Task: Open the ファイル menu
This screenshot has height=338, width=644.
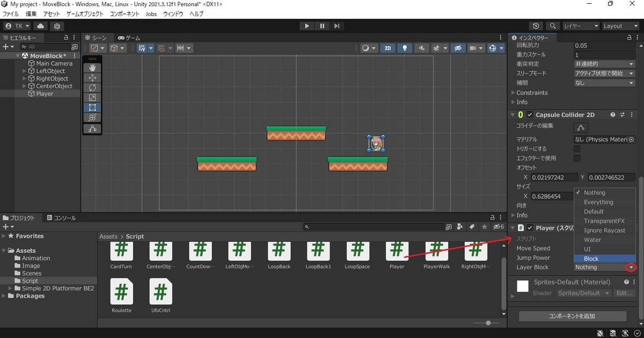Action: [11, 14]
